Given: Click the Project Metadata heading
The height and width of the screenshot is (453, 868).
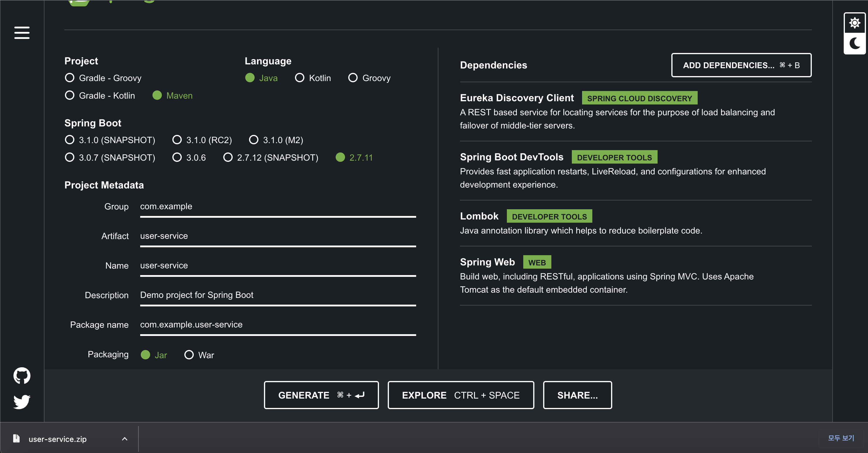Looking at the screenshot, I should pos(104,185).
